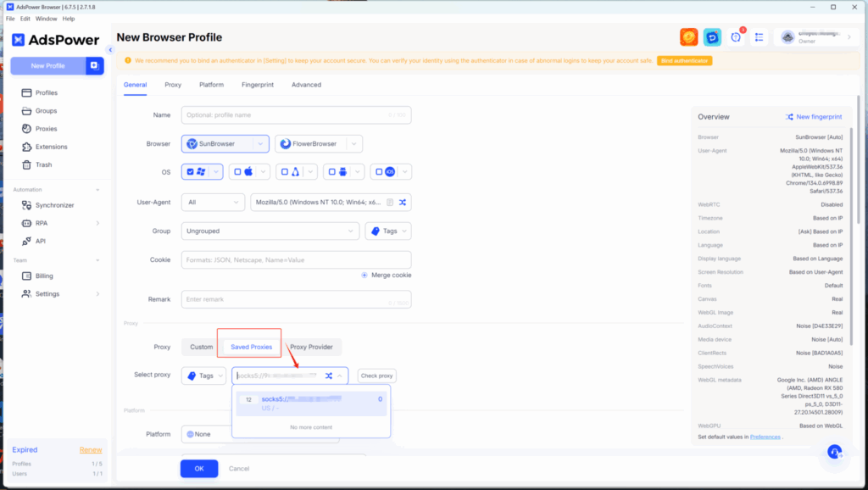Click the Cookie input field

pos(296,259)
